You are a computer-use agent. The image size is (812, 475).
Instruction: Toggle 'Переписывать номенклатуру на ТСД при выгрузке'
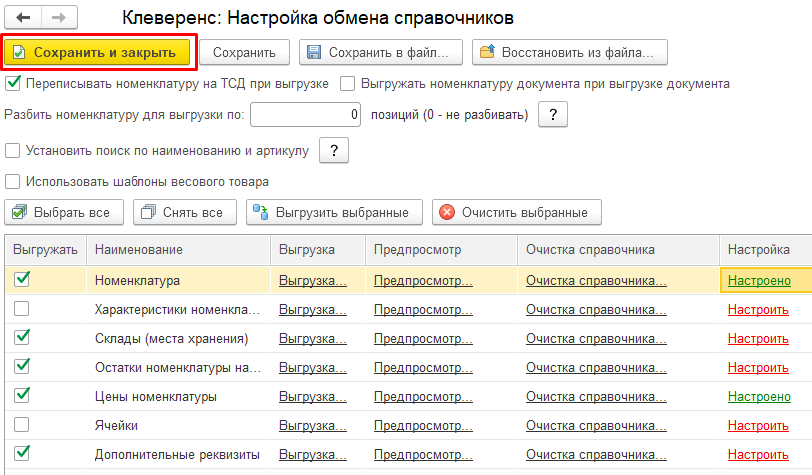pyautogui.click(x=12, y=83)
